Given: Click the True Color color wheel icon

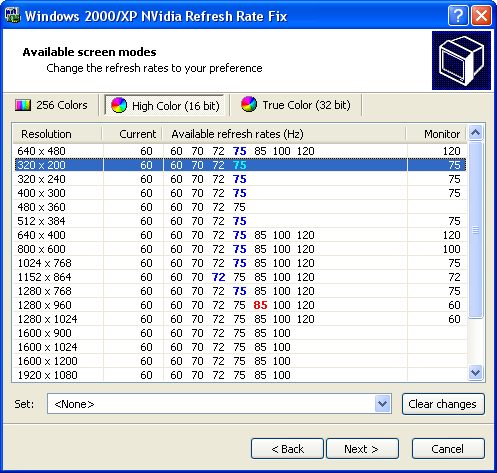Looking at the screenshot, I should click(x=249, y=104).
